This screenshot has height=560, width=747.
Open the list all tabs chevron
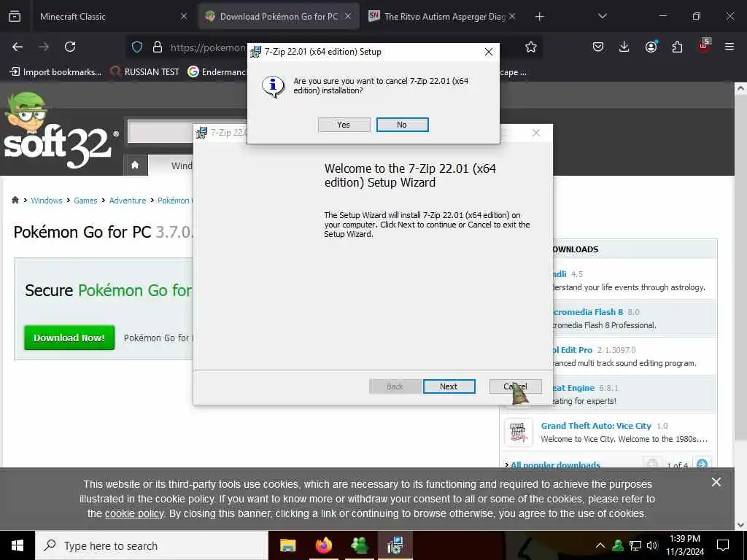point(602,16)
